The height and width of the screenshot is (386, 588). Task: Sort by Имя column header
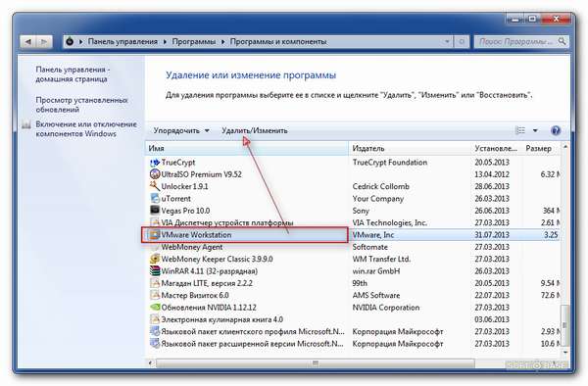(x=247, y=148)
